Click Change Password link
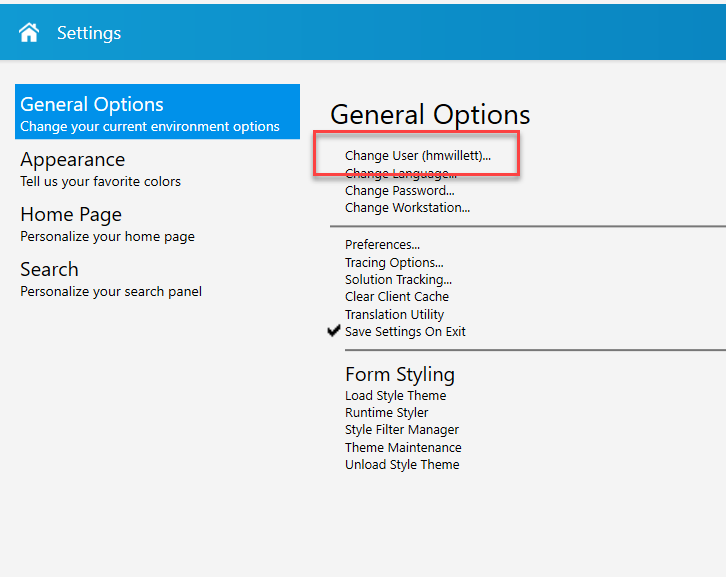The height and width of the screenshot is (577, 726). (399, 190)
